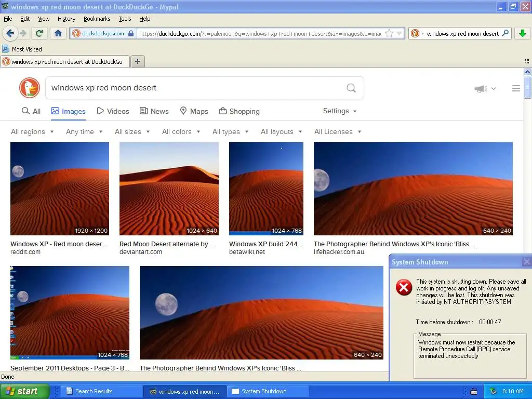Image resolution: width=532 pixels, height=399 pixels.
Task: Open the Help menu
Action: [x=144, y=19]
